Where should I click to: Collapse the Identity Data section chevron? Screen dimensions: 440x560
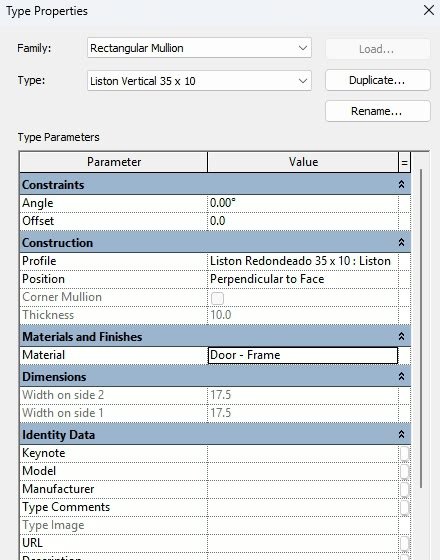[401, 434]
